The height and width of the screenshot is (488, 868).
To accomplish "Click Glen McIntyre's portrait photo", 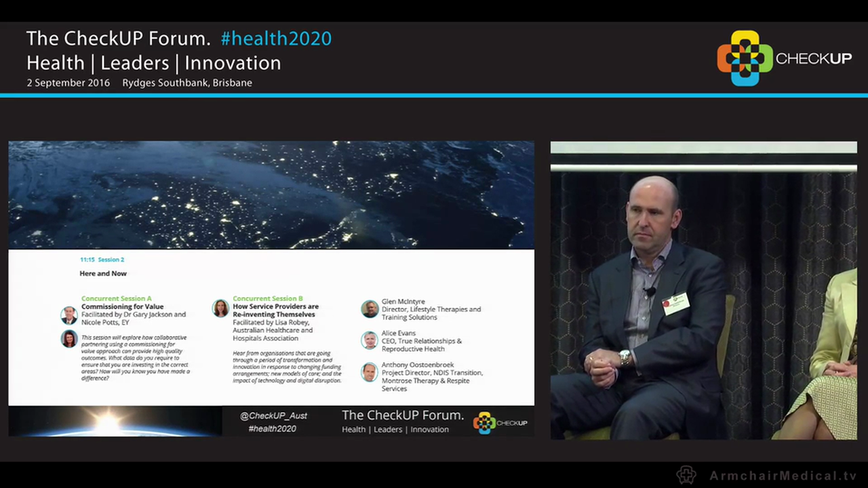I will pyautogui.click(x=370, y=309).
